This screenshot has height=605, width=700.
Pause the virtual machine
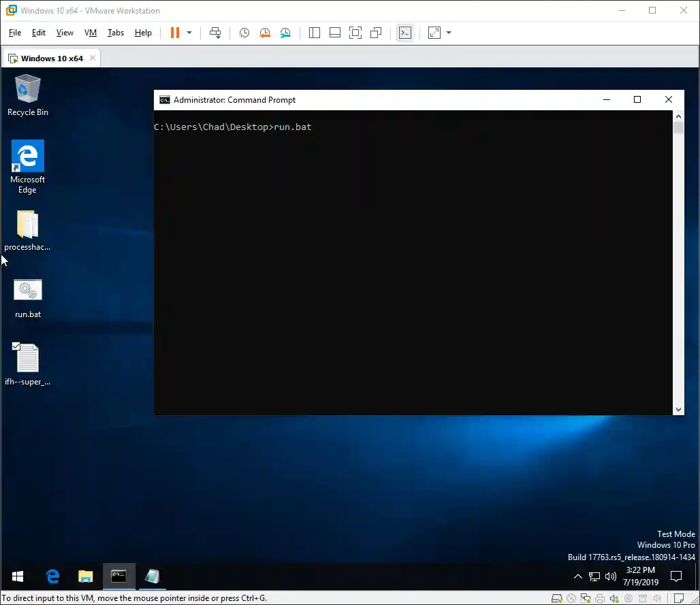175,32
